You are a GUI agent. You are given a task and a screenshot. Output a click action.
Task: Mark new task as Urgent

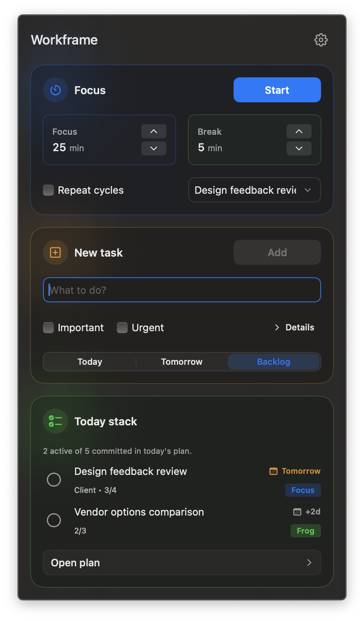coord(122,328)
